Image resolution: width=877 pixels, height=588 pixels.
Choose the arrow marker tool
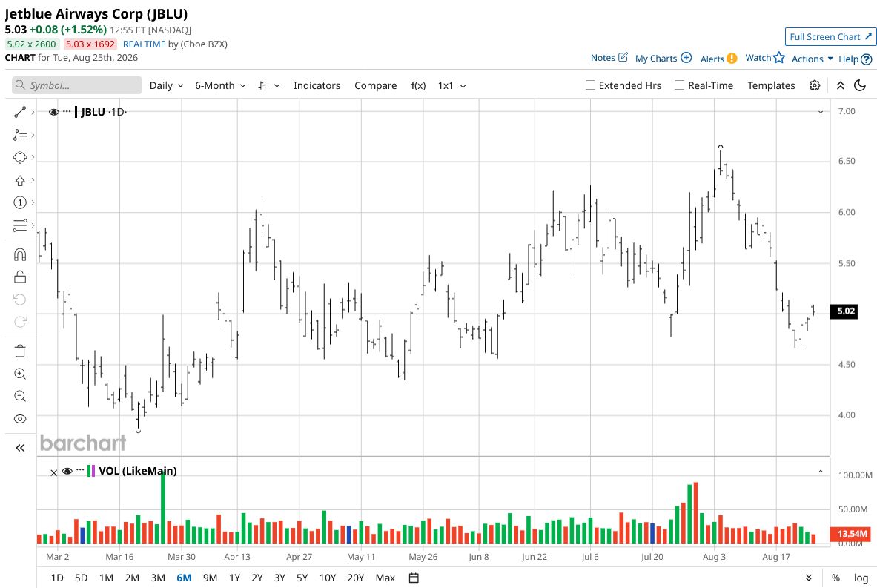20,180
